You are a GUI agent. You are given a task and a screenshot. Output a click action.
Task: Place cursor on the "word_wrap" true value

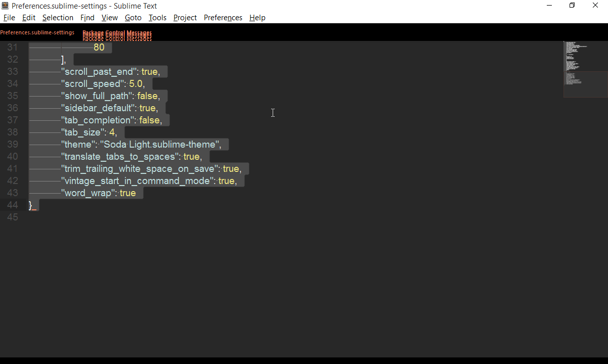tap(128, 193)
